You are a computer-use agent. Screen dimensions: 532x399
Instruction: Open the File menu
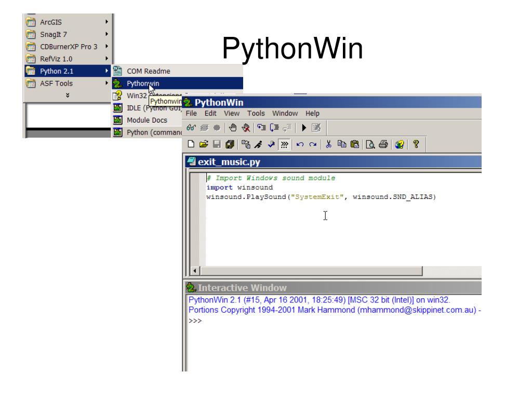click(x=191, y=113)
